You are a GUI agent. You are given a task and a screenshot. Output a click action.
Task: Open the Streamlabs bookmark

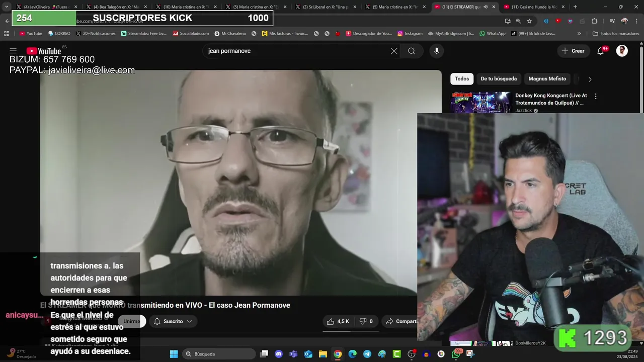[143, 34]
